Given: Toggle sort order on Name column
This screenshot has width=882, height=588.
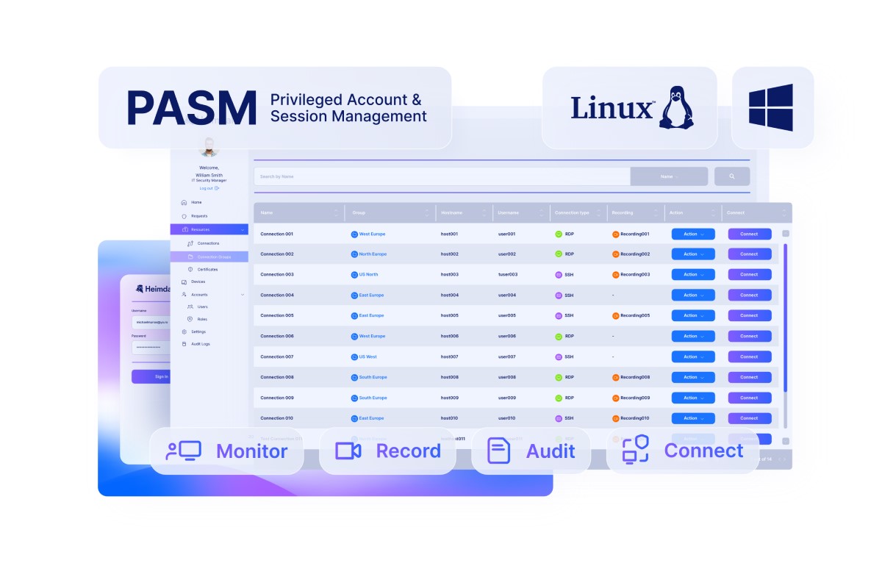Looking at the screenshot, I should tap(336, 212).
